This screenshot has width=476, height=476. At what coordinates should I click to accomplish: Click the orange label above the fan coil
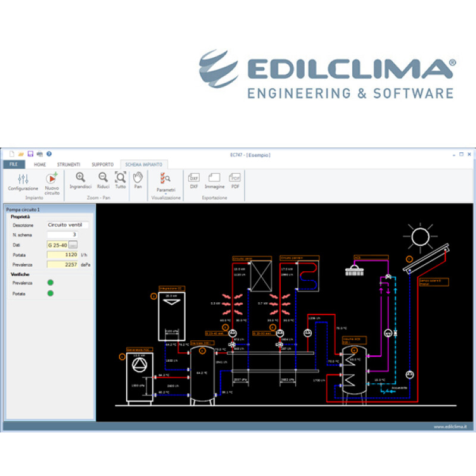(x=252, y=258)
